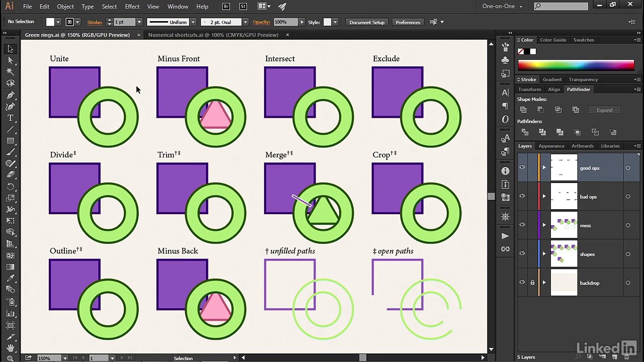Unlock the backdrop layer
The width and height of the screenshot is (644, 362).
click(x=532, y=283)
